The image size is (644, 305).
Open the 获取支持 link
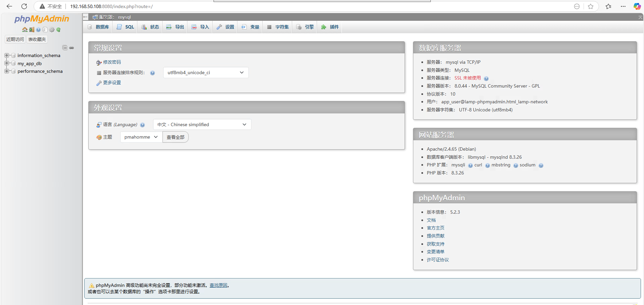435,244
